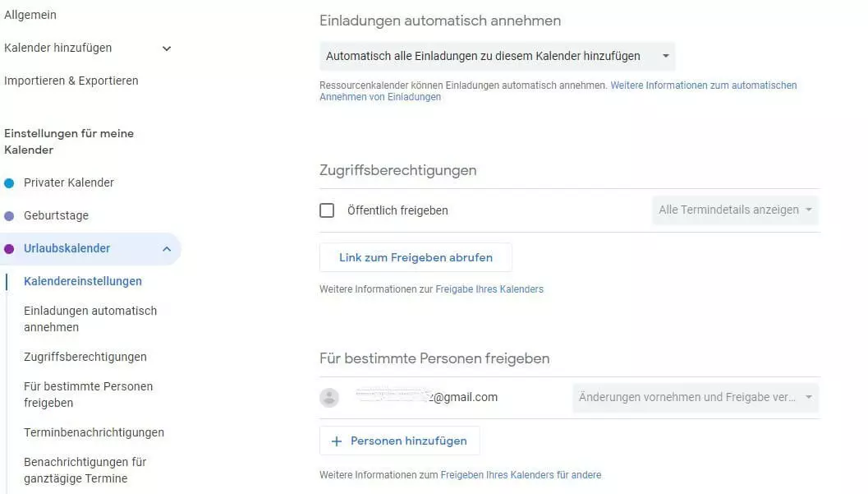Click the blue Privater Kalender color dot

coord(9,182)
